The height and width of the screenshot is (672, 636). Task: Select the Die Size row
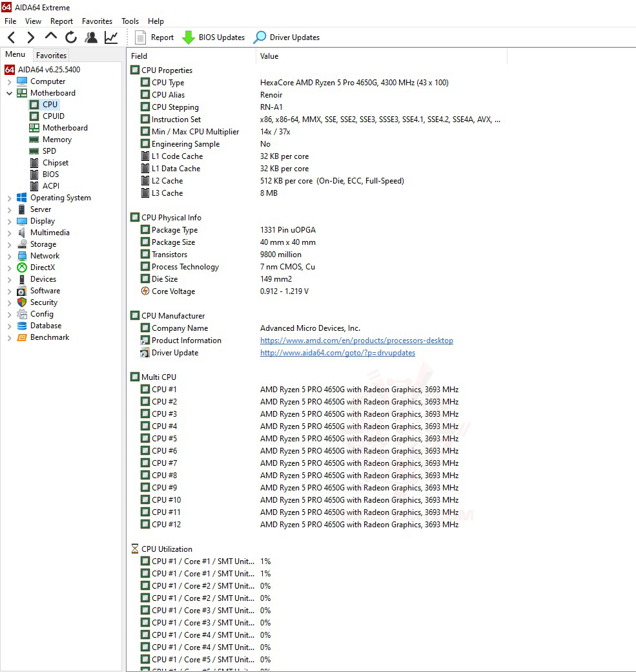pyautogui.click(x=317, y=279)
